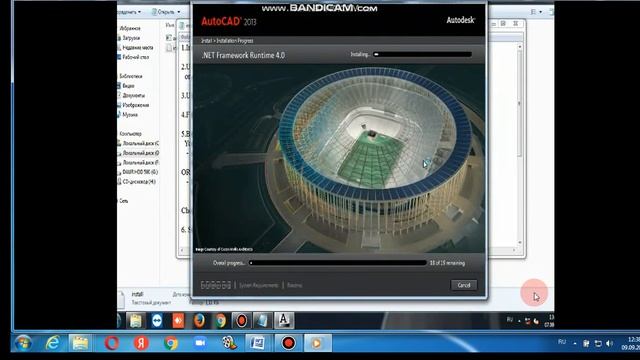Click Notepad scroll down arrow
Screen dimensions: 640x360
click(x=520, y=242)
